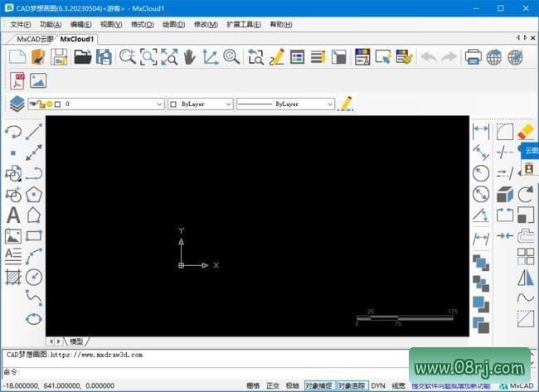
Task: Toggle 对象追踪 object tracking
Action: coord(352,385)
